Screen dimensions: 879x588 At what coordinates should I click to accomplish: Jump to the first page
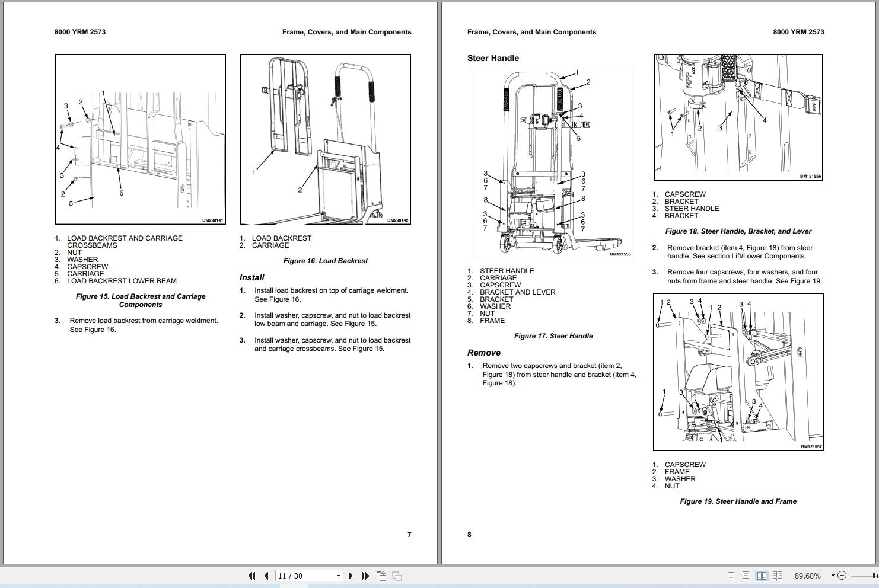coord(252,576)
